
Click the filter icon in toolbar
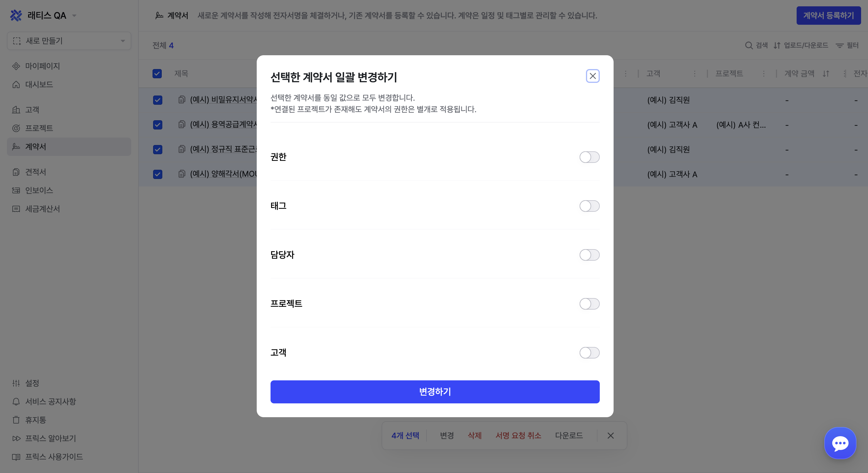(x=839, y=45)
